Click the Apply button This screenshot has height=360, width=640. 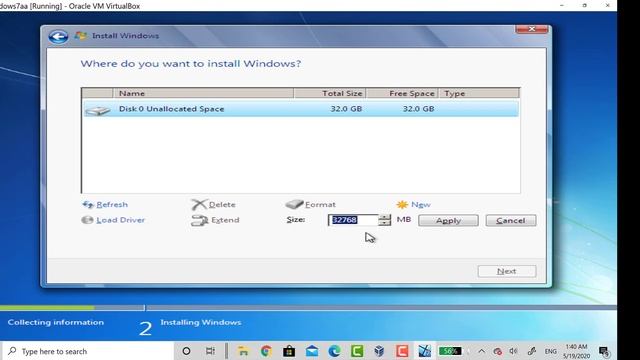(x=448, y=220)
